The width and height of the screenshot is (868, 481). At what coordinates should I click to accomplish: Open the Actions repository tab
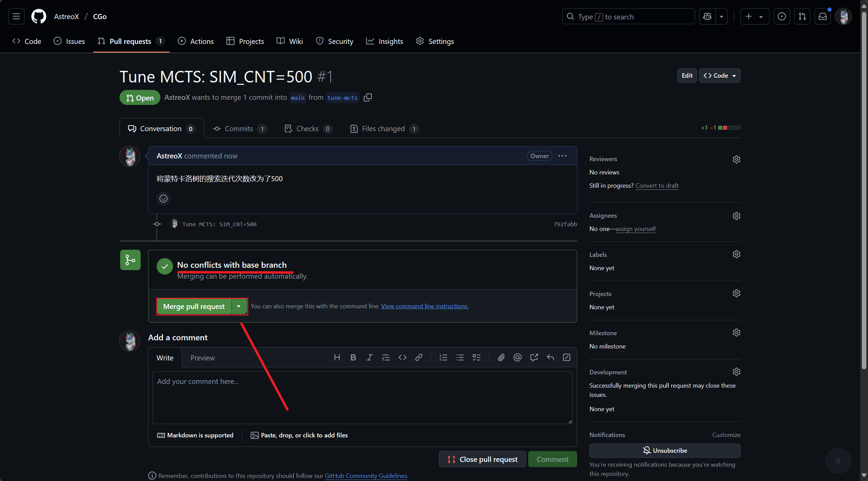click(196, 41)
